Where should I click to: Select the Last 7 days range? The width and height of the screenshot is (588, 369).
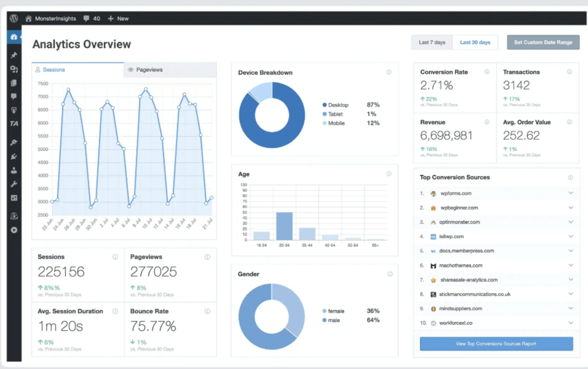click(x=431, y=43)
